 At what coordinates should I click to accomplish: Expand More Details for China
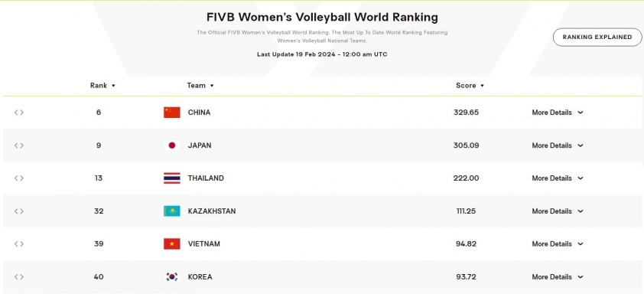point(558,113)
